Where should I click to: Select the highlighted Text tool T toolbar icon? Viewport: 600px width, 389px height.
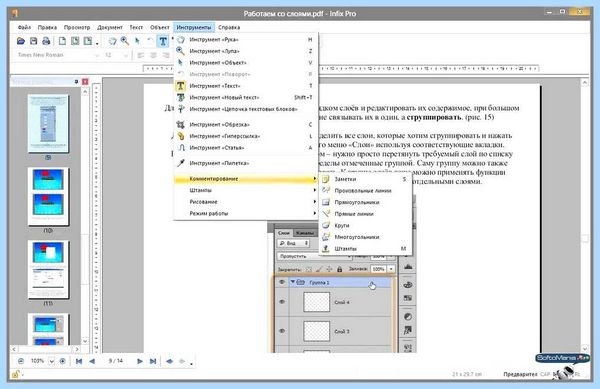click(x=163, y=41)
